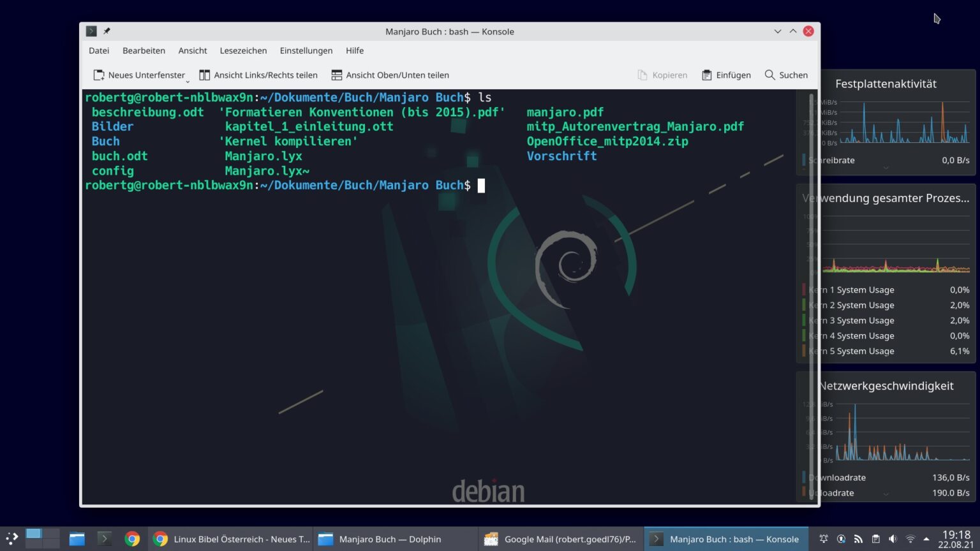Click the RSS feed icon in system tray
Screen dimensions: 980x551
[857, 538]
